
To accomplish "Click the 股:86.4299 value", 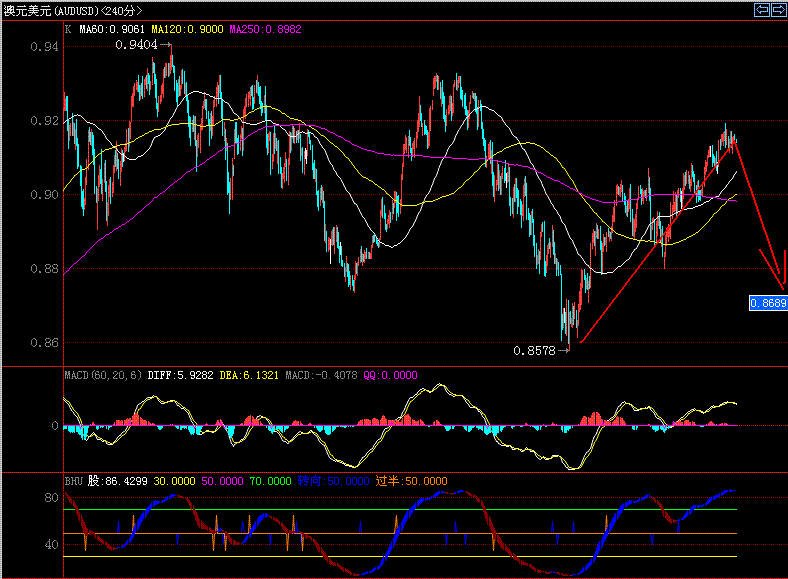I will pos(118,481).
